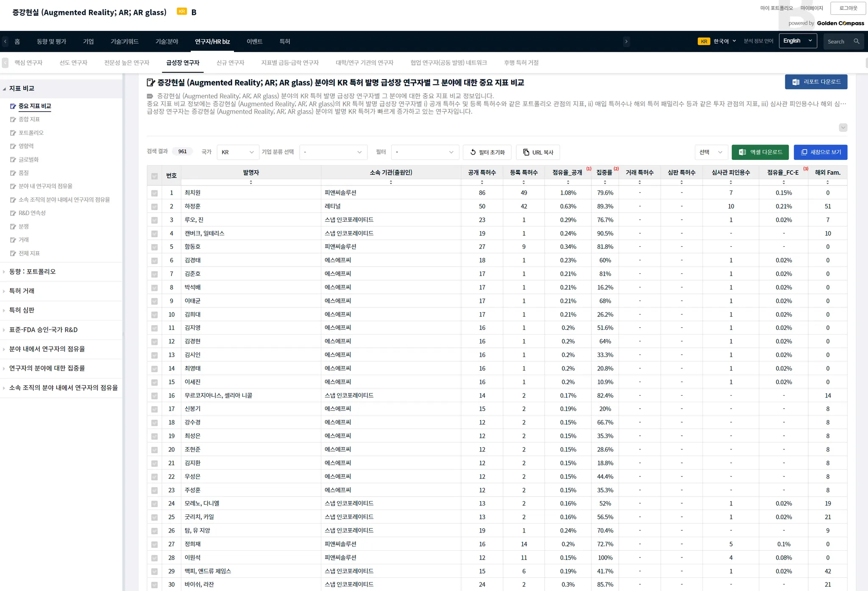Check the row checkbox for 하정훈
This screenshot has width=868, height=591.
154,207
